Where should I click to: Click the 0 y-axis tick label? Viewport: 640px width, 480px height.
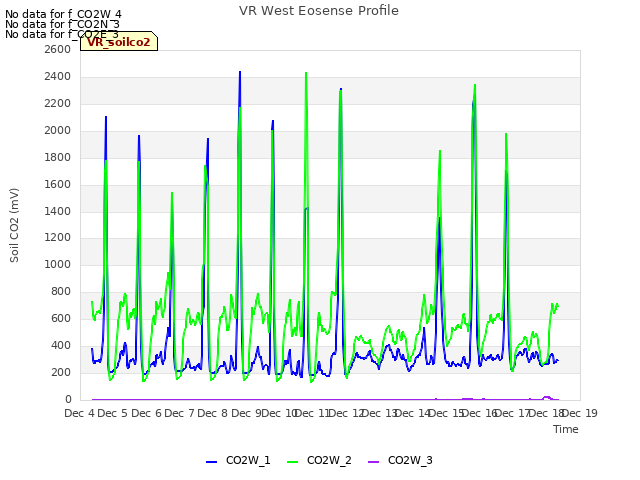(x=68, y=399)
